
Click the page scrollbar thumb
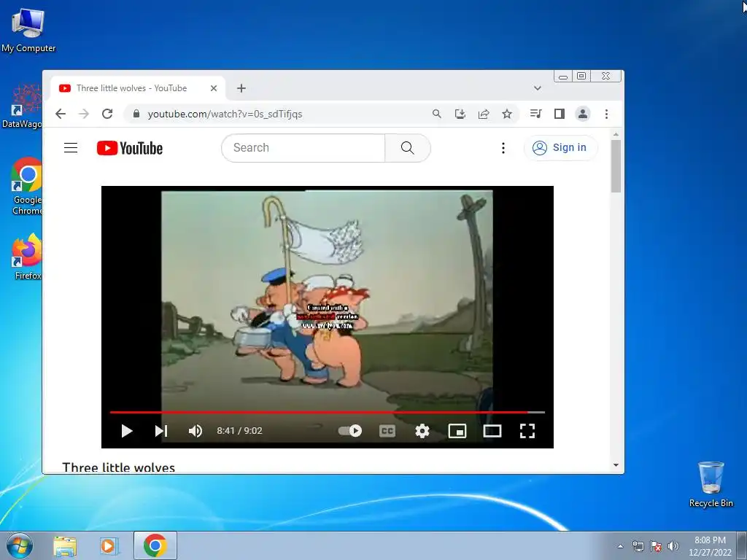616,166
